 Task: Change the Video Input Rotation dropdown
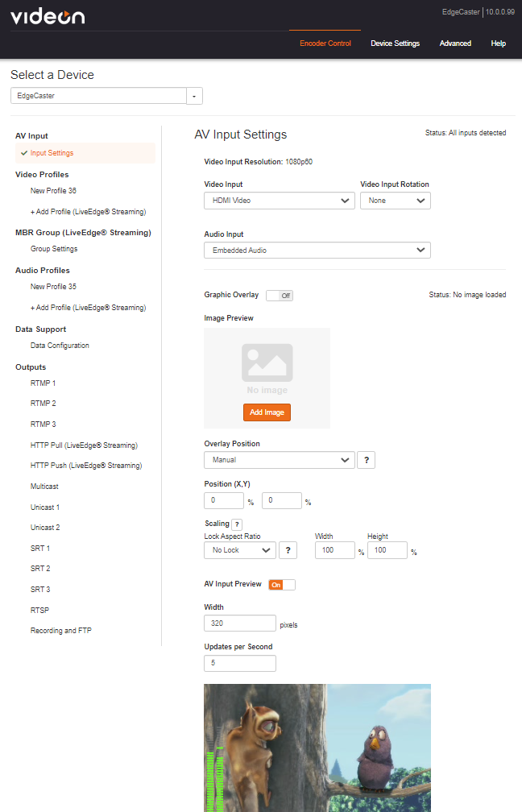(395, 200)
